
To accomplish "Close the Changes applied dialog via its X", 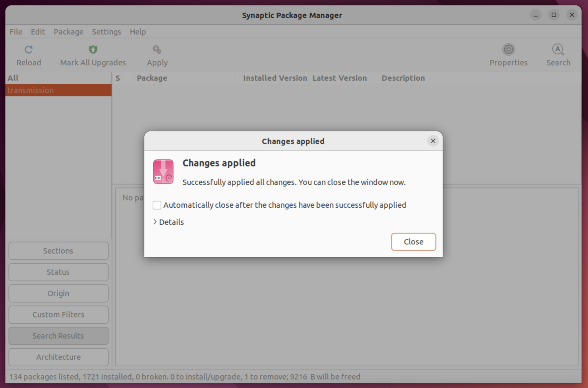I will point(433,141).
